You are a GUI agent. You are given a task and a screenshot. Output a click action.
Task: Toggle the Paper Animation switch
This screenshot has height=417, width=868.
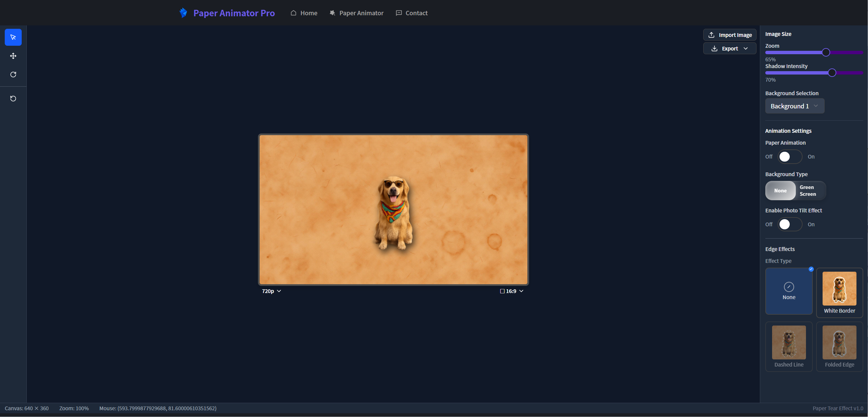click(x=789, y=157)
